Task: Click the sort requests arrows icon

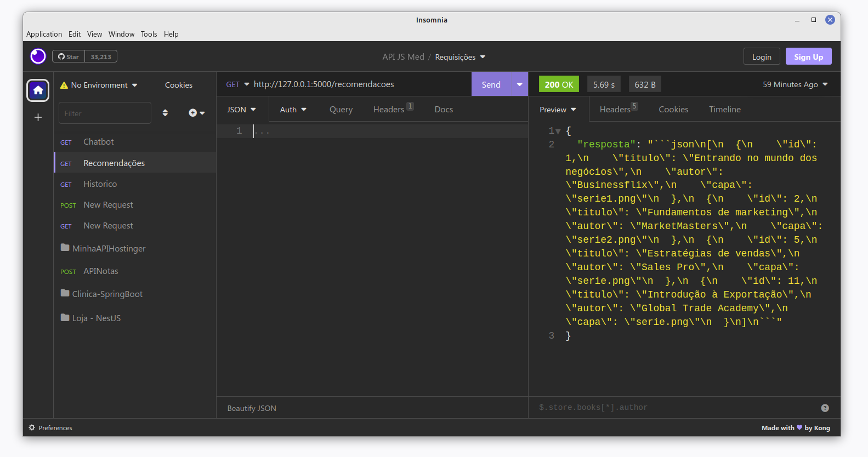Action: [165, 113]
